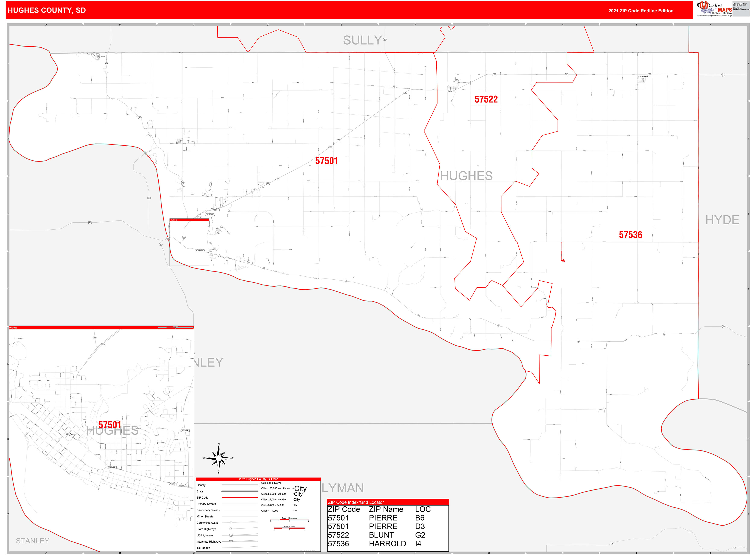
Task: Click the 2021 ZIP Code Redline Edition text
Action: click(x=641, y=11)
